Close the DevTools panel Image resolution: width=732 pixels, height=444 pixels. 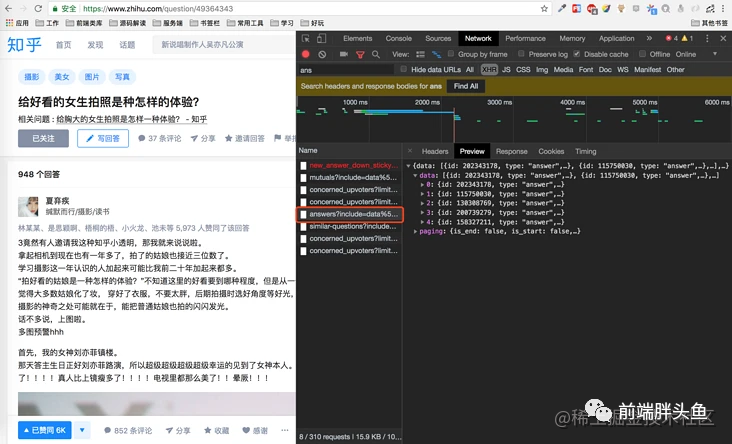click(723, 39)
